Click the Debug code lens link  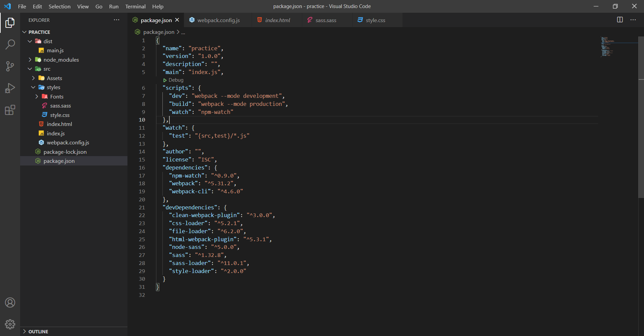[176, 80]
